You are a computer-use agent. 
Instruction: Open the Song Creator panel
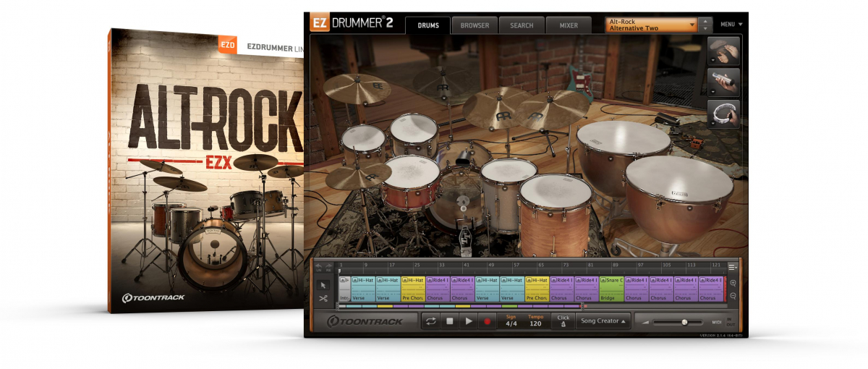pos(602,321)
